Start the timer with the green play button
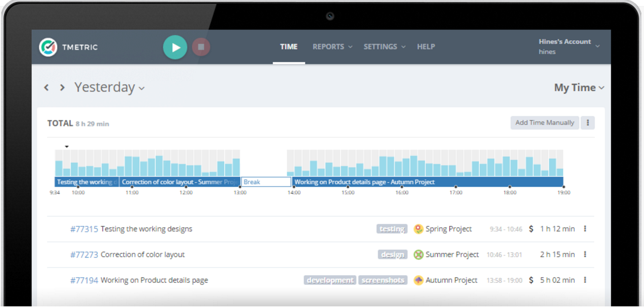 pos(175,47)
